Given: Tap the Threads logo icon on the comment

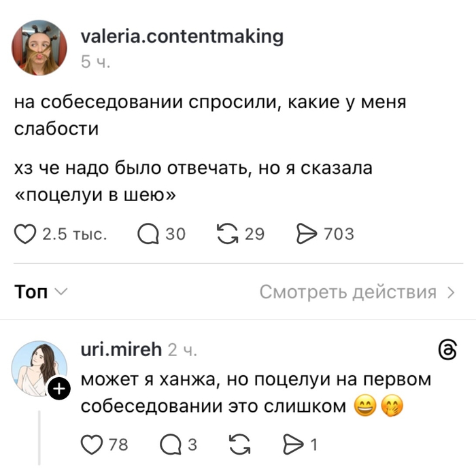Looking at the screenshot, I should 448,350.
